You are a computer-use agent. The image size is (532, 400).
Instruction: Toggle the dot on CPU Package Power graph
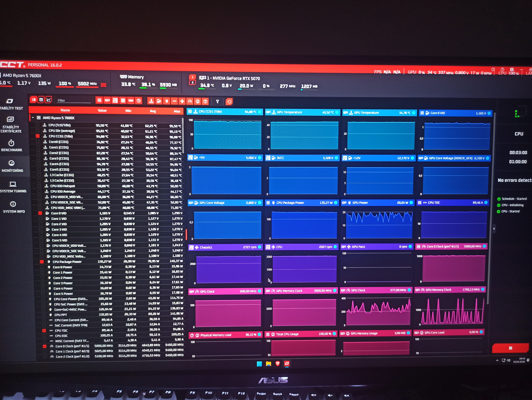click(x=335, y=203)
